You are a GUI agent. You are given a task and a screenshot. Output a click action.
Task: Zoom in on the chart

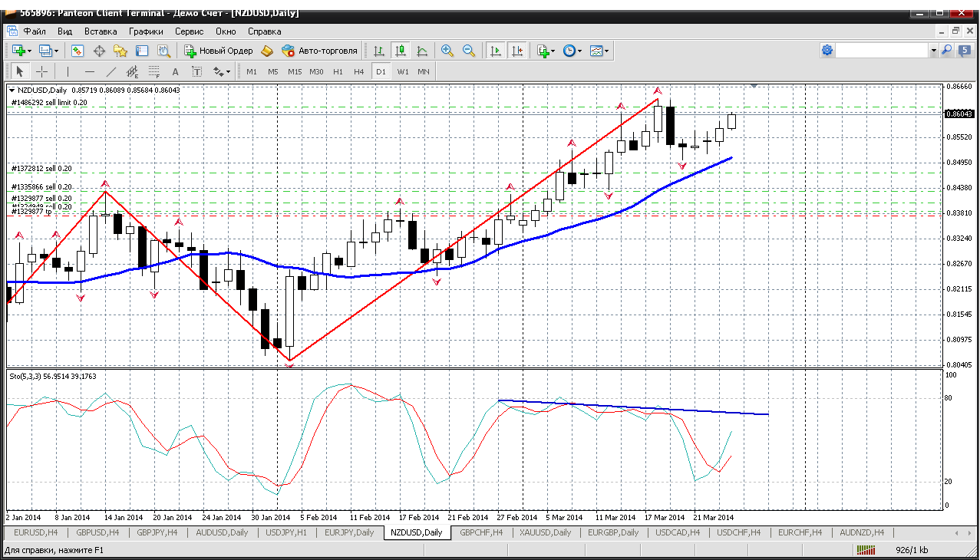(447, 51)
